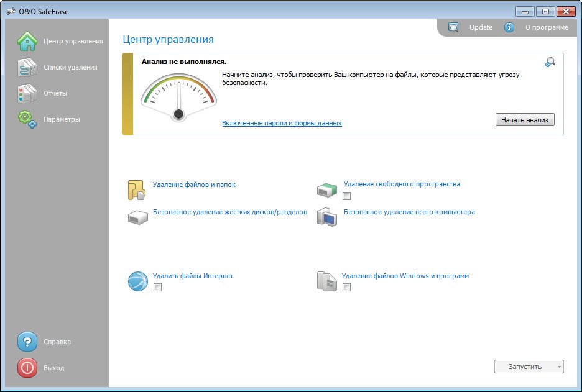This screenshot has height=392, width=582.
Task: Choose Выход to quit the program
Action: click(54, 368)
